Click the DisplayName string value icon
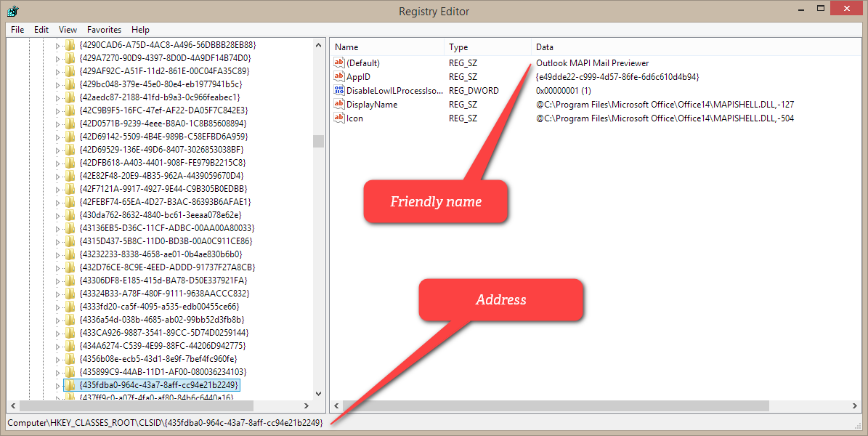Screen dimensions: 868x436 pyautogui.click(x=338, y=105)
